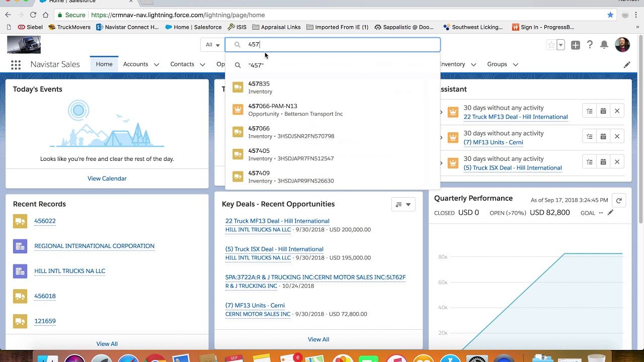The height and width of the screenshot is (362, 644).
Task: Create task for (5) Truck ISX Deal item
Action: 590,162
